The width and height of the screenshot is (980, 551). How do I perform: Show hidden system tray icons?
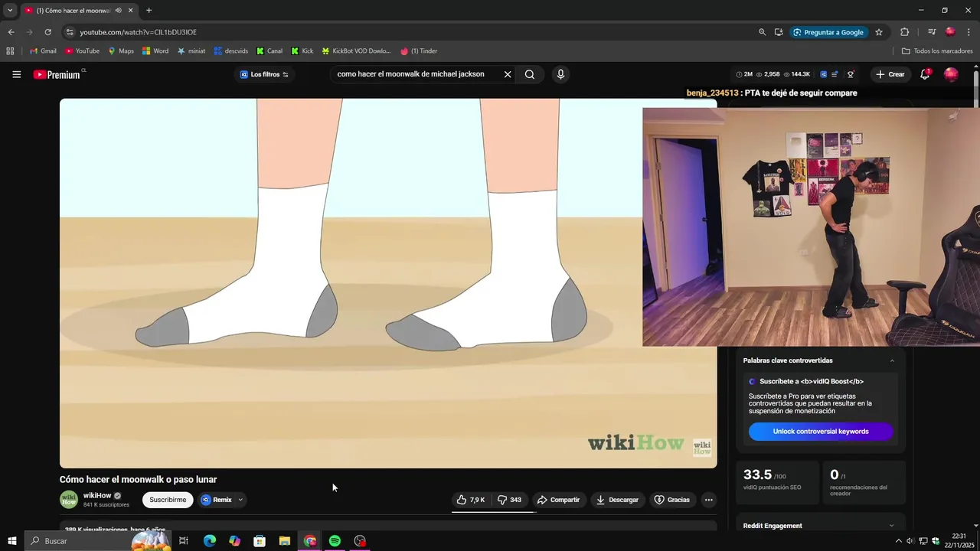pyautogui.click(x=898, y=541)
